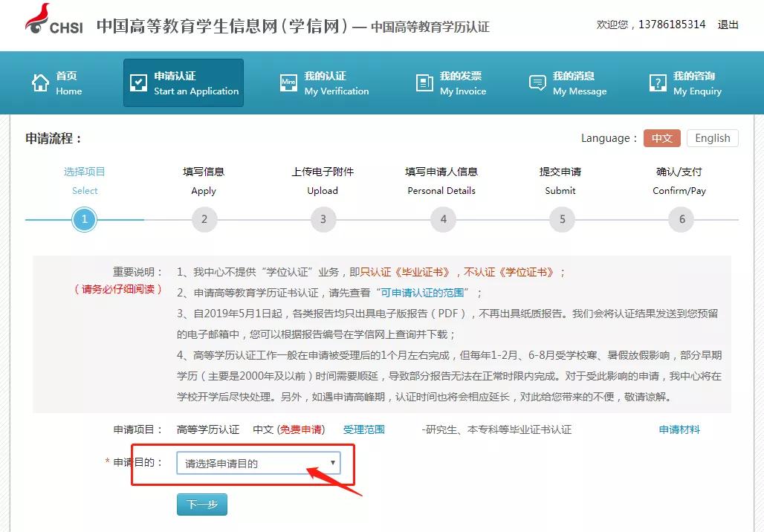Switch to the 我的发票 My Invoice tab
The height and width of the screenshot is (532, 764).
[452, 82]
